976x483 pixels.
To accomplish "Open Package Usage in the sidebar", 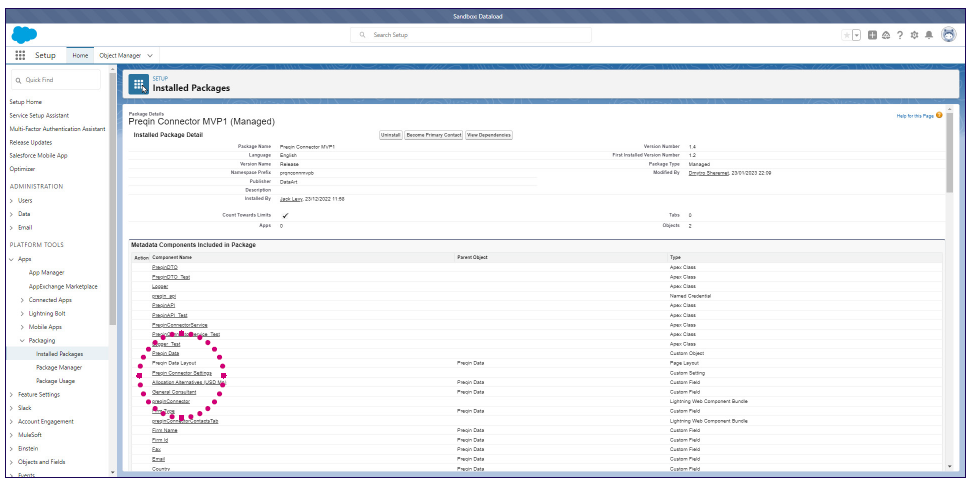I will pos(55,381).
